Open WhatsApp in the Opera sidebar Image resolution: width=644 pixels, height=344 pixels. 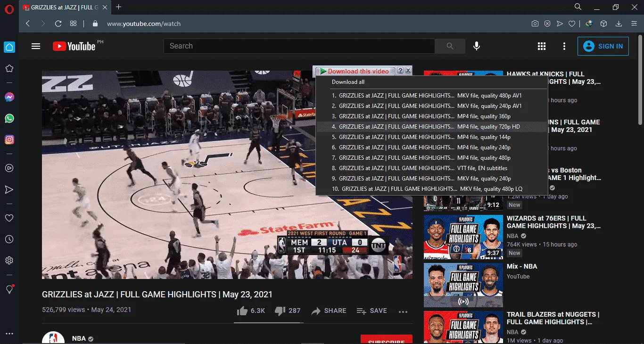click(x=9, y=118)
